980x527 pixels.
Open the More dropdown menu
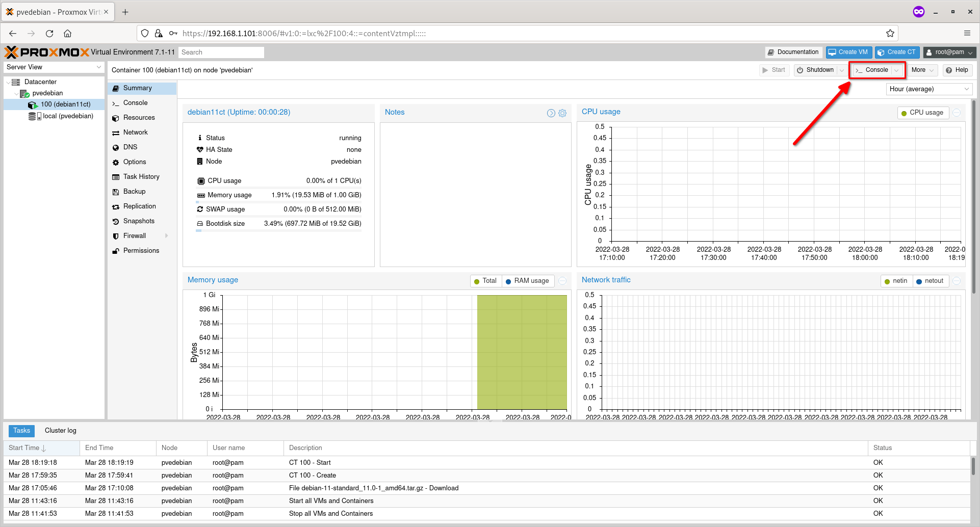pos(923,70)
